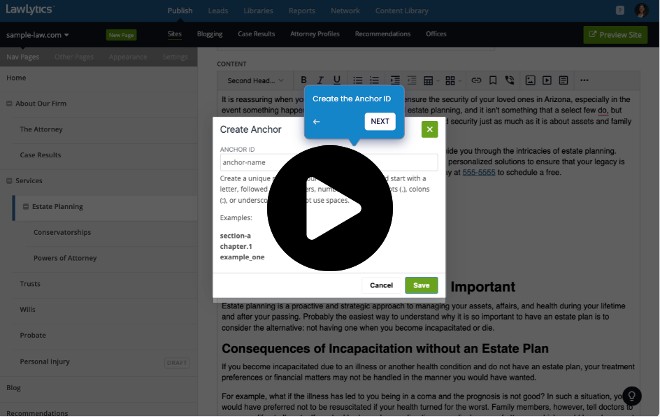Screen dimensions: 660x417
Task: Open the Powers of Attorney page
Action: pos(65,258)
